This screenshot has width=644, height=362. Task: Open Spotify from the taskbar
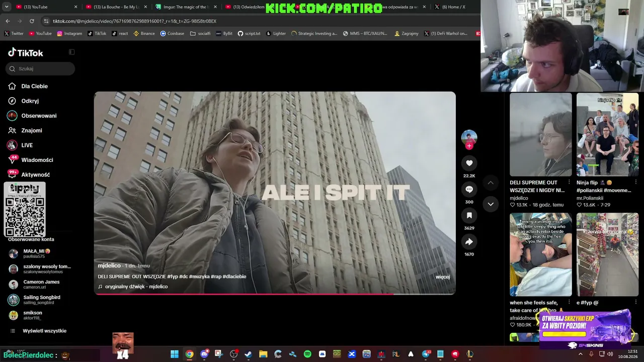(x=307, y=354)
